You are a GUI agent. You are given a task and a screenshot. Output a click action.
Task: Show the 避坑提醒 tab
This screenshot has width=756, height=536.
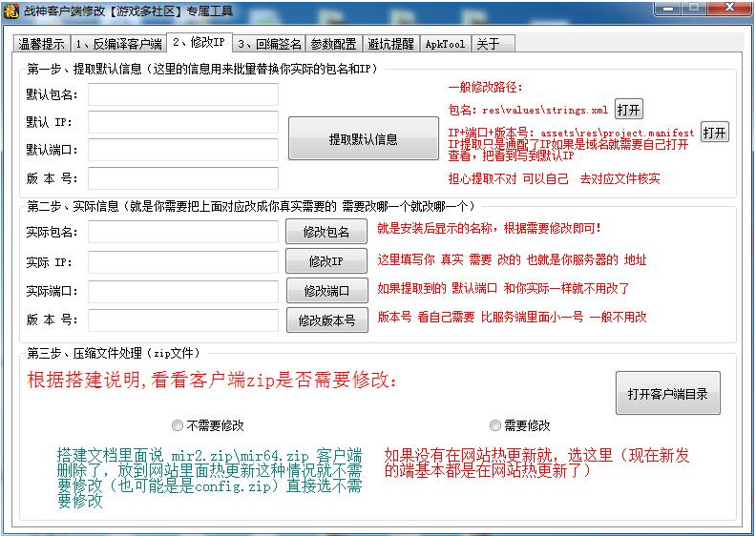tap(391, 44)
